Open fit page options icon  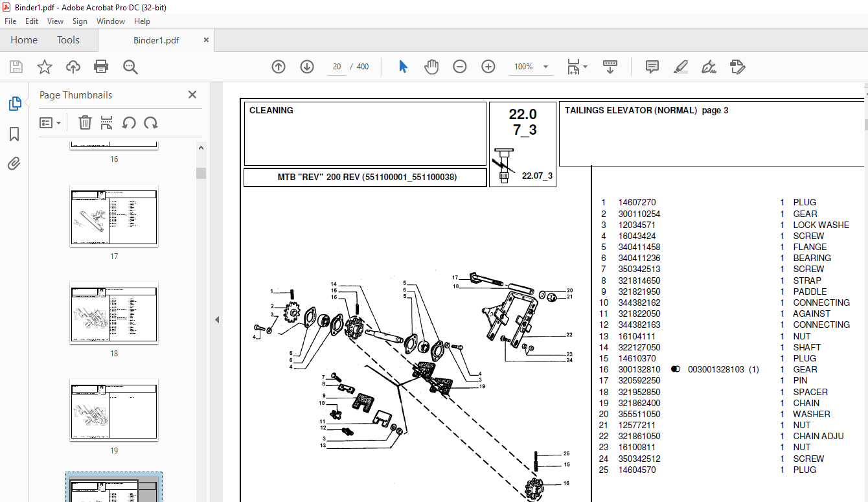(577, 67)
